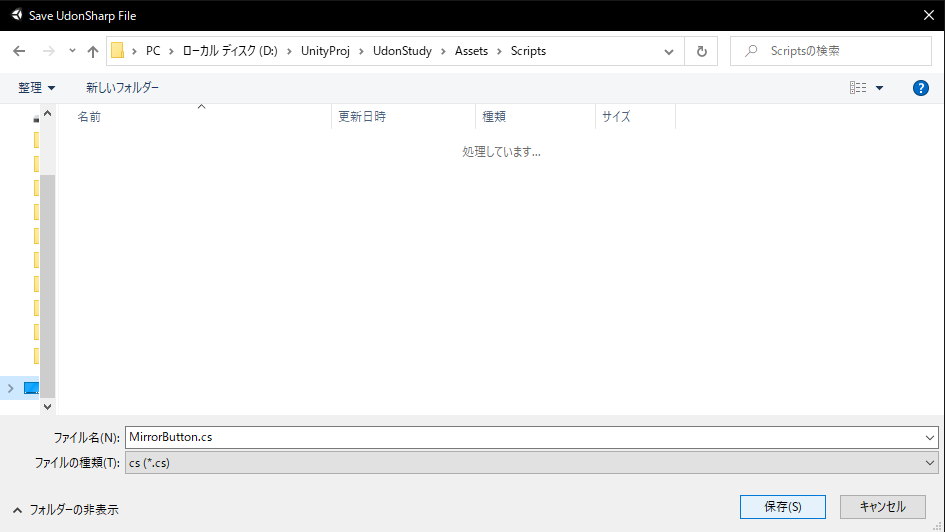945x532 pixels.
Task: Click the Unity icon in title bar
Action: pos(16,15)
